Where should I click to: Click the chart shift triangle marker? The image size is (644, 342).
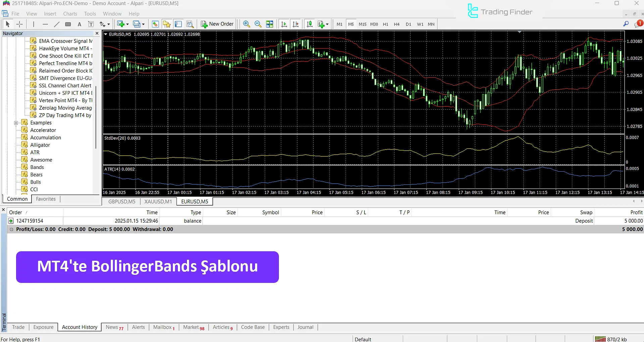519,32
